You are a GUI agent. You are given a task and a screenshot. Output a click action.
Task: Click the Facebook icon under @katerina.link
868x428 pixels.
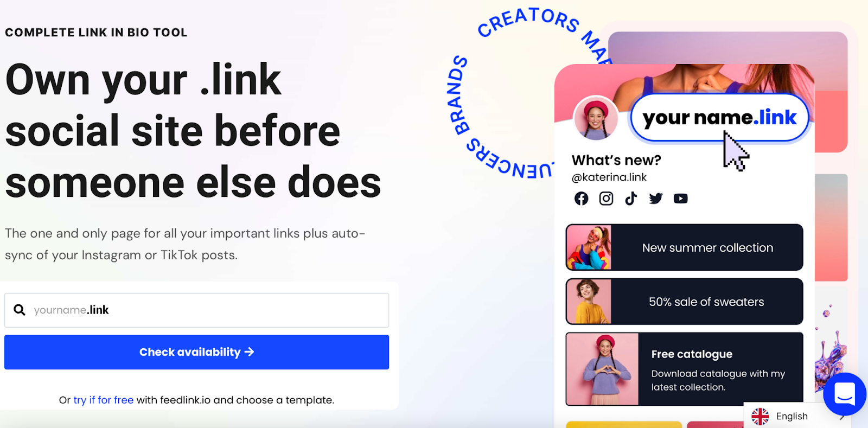point(581,199)
